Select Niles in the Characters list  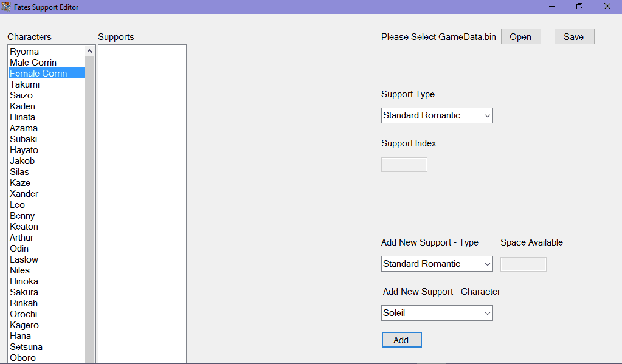tap(46, 270)
